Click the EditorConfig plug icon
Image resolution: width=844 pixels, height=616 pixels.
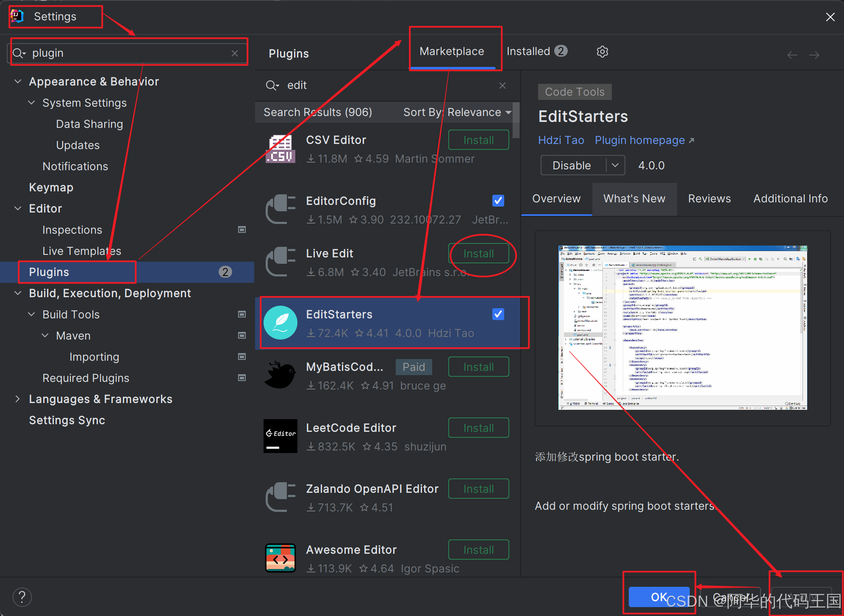coord(280,209)
